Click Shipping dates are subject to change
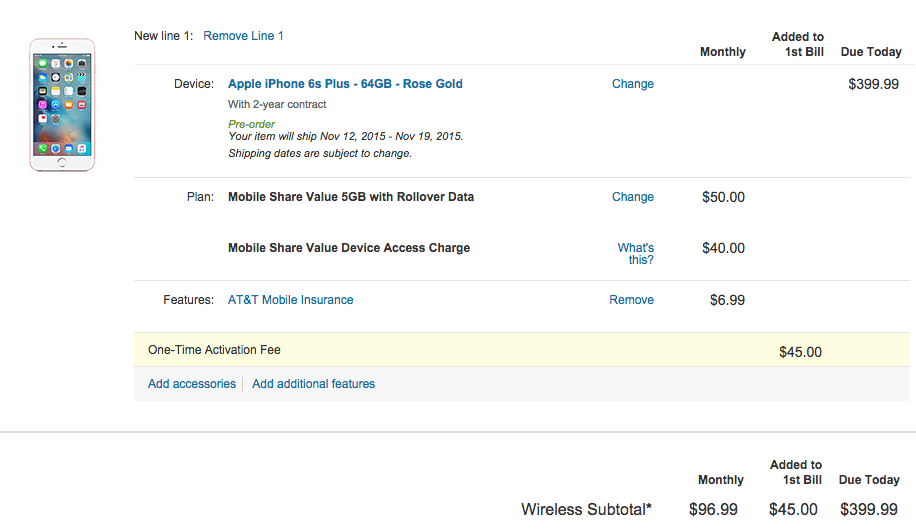The image size is (916, 532). (320, 153)
